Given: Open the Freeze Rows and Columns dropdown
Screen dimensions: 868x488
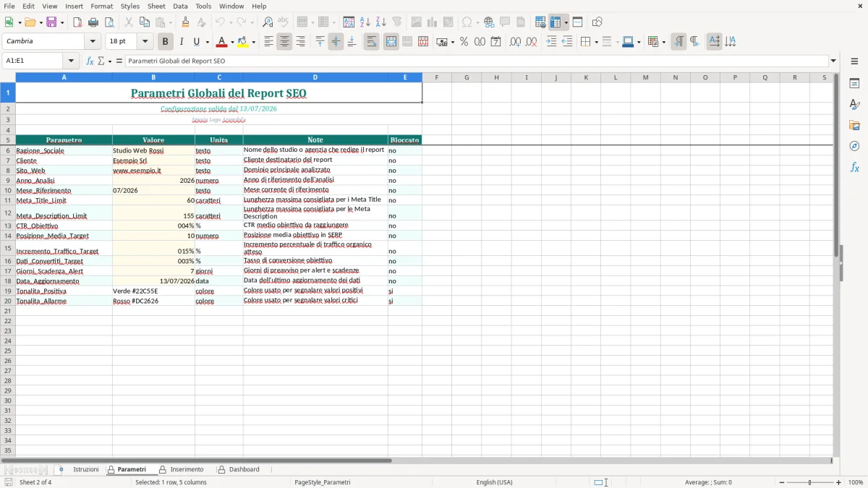Looking at the screenshot, I should (566, 22).
